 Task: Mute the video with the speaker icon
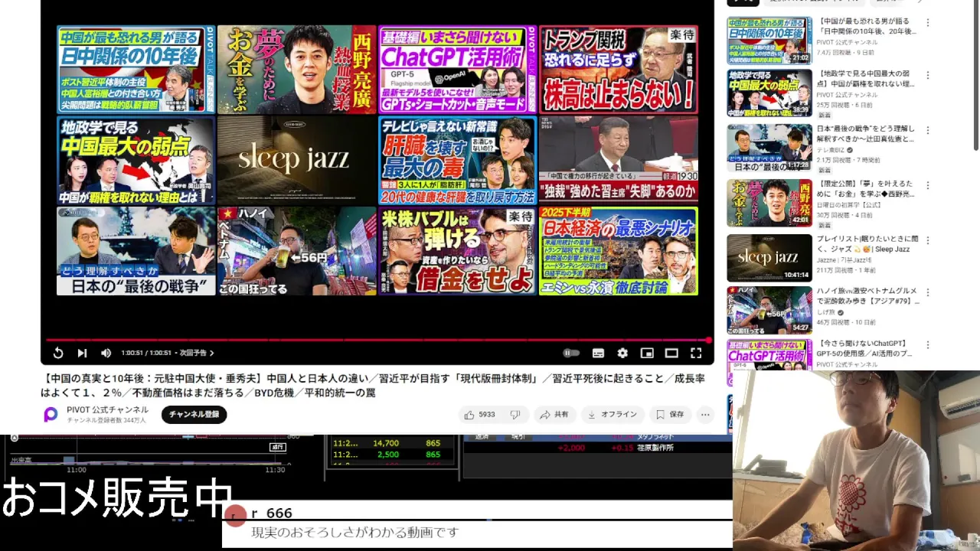(x=106, y=353)
